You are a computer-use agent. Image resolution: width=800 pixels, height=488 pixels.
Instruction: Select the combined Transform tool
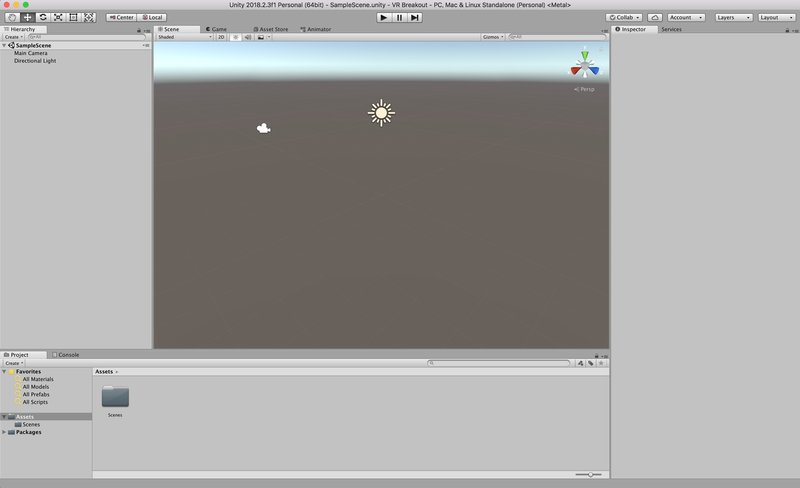pyautogui.click(x=89, y=17)
